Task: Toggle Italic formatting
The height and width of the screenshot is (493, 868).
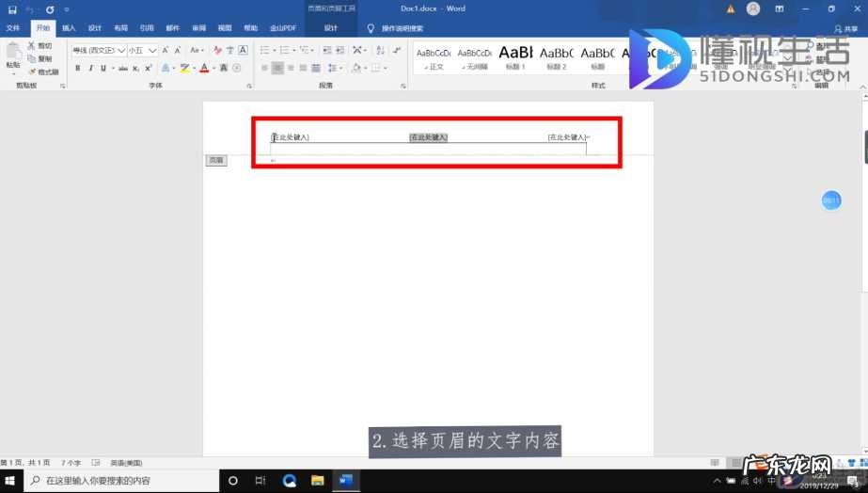Action: pyautogui.click(x=90, y=68)
